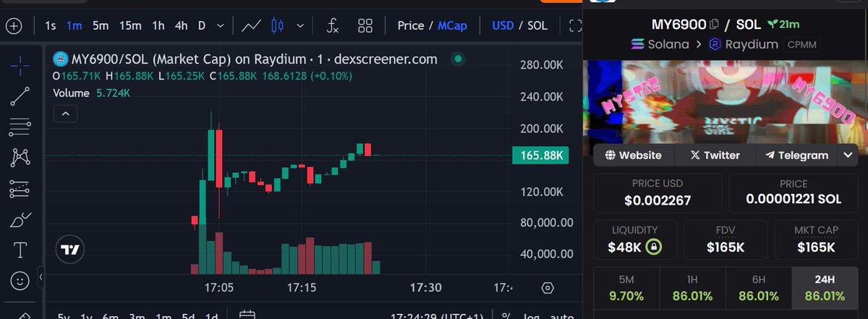Switch chart to candlestick style
The height and width of the screenshot is (319, 868).
click(276, 26)
